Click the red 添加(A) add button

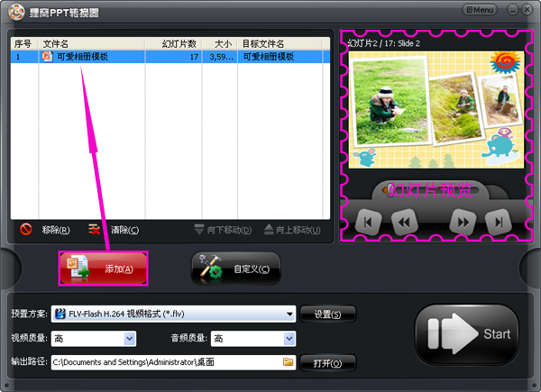pyautogui.click(x=103, y=269)
